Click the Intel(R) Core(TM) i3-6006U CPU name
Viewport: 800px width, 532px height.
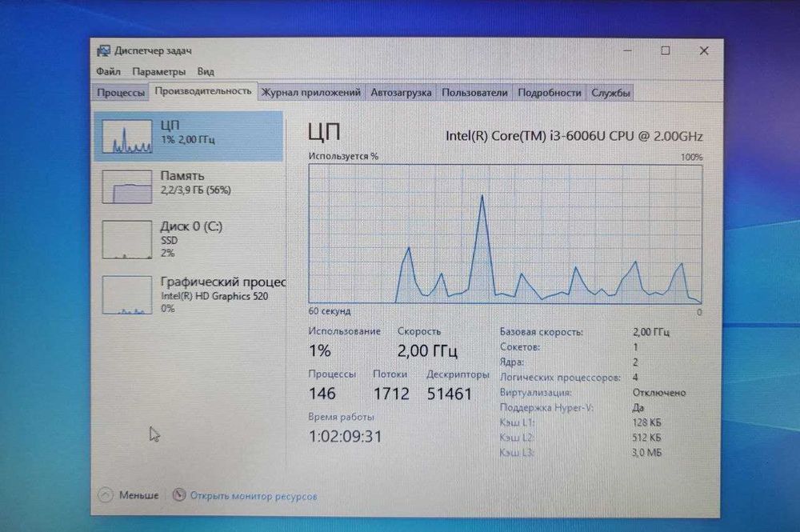pyautogui.click(x=574, y=136)
